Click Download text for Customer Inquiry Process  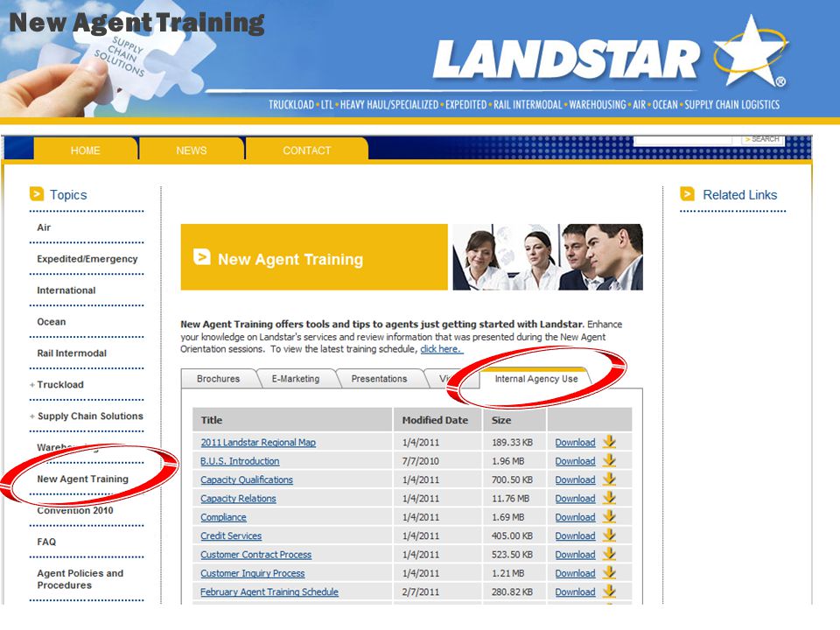pyautogui.click(x=575, y=573)
